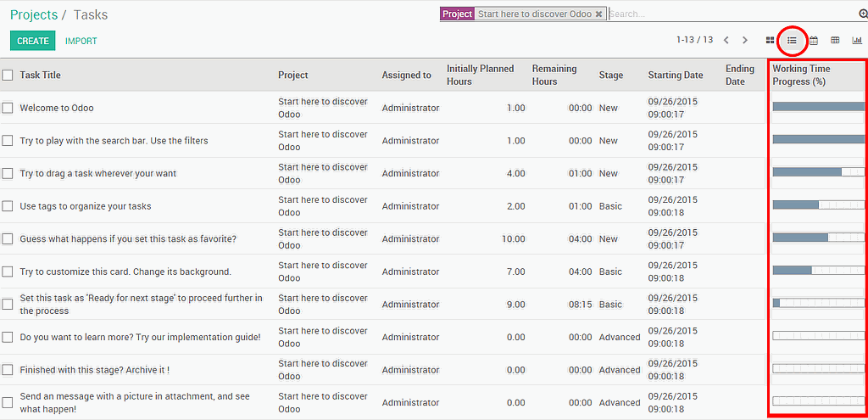868x420 pixels.
Task: Expand advanced search options magnifier
Action: point(863,14)
